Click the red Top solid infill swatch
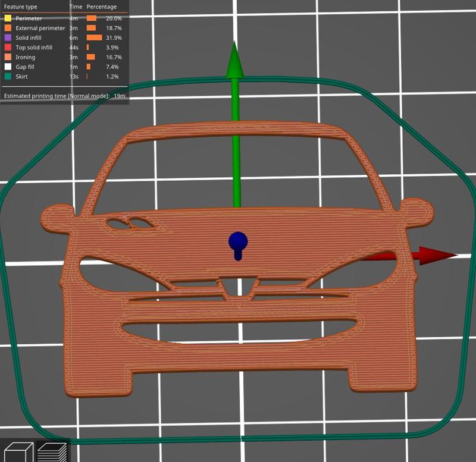The image size is (476, 462). (8, 48)
